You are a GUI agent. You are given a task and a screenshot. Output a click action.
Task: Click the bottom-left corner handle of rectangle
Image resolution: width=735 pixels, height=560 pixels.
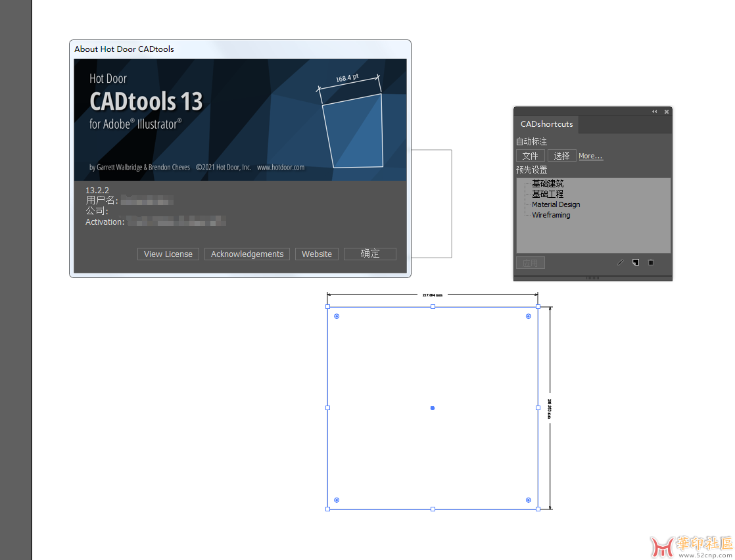point(327,509)
